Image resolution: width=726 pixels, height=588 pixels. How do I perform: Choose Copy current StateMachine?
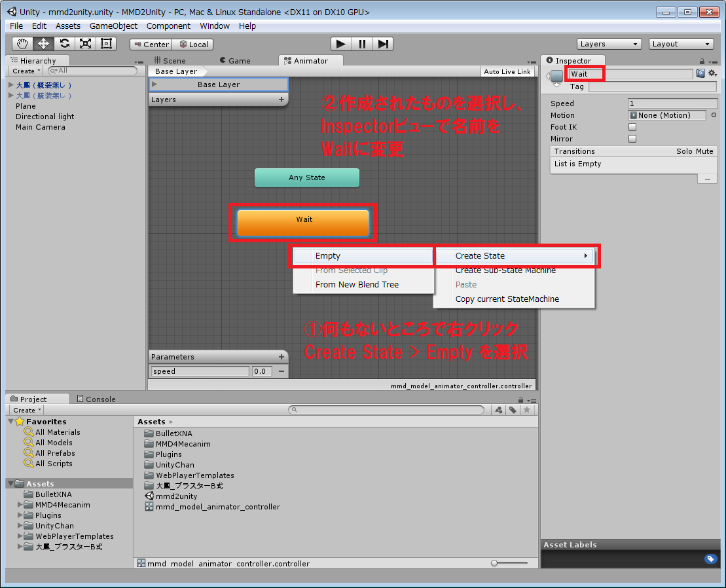[507, 299]
